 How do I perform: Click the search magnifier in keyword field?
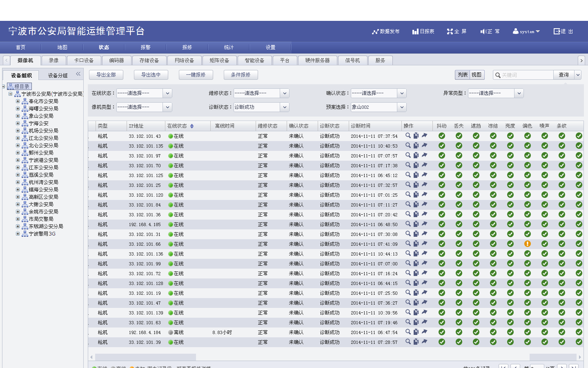pyautogui.click(x=498, y=75)
